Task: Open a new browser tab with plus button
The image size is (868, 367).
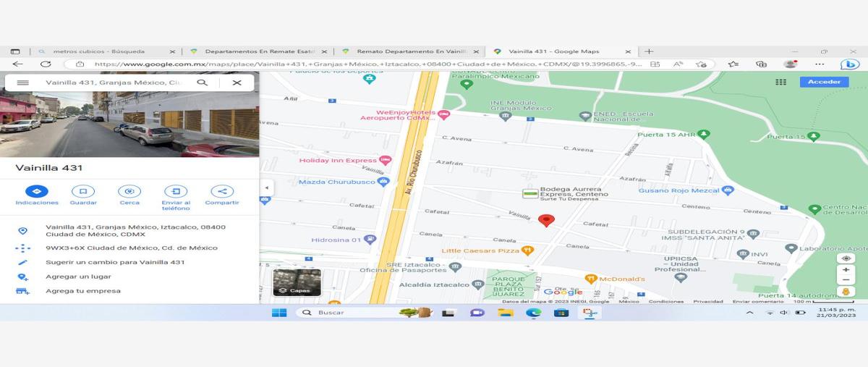Action: (649, 51)
